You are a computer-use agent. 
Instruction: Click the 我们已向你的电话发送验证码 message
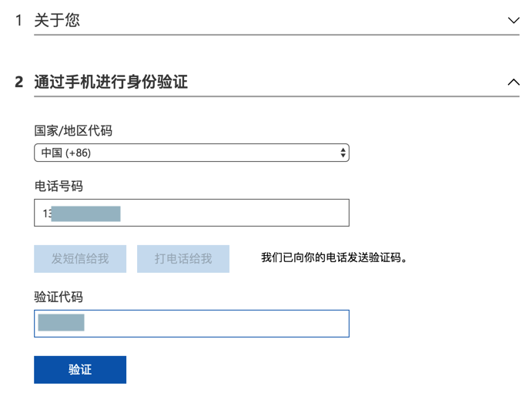(x=334, y=257)
